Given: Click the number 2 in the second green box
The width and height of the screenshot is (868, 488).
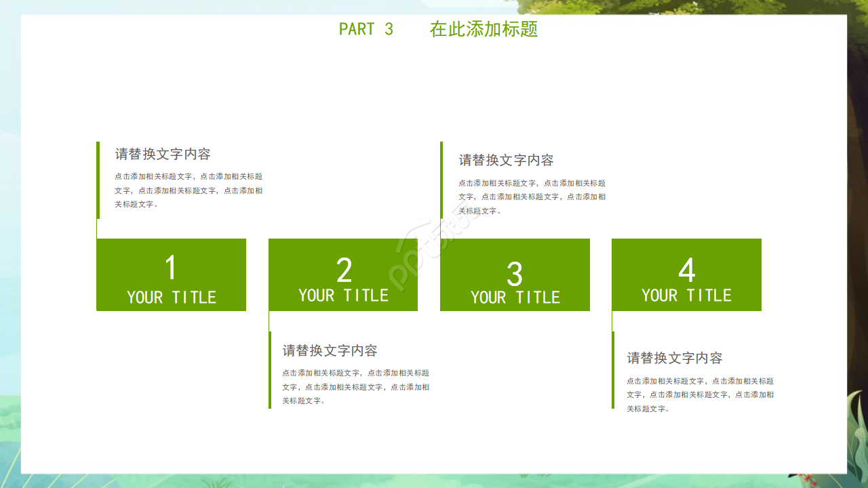Looking at the screenshot, I should (344, 270).
